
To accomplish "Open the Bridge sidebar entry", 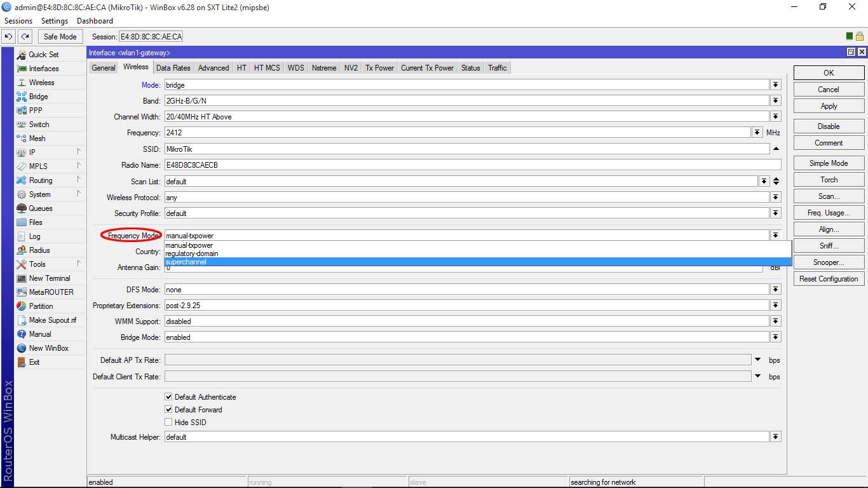I will [38, 97].
